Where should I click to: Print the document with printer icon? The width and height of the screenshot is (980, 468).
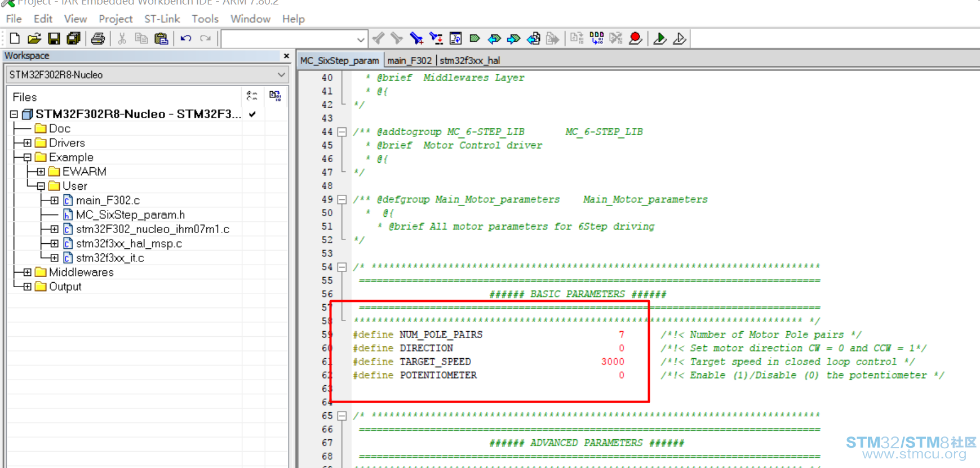(98, 38)
